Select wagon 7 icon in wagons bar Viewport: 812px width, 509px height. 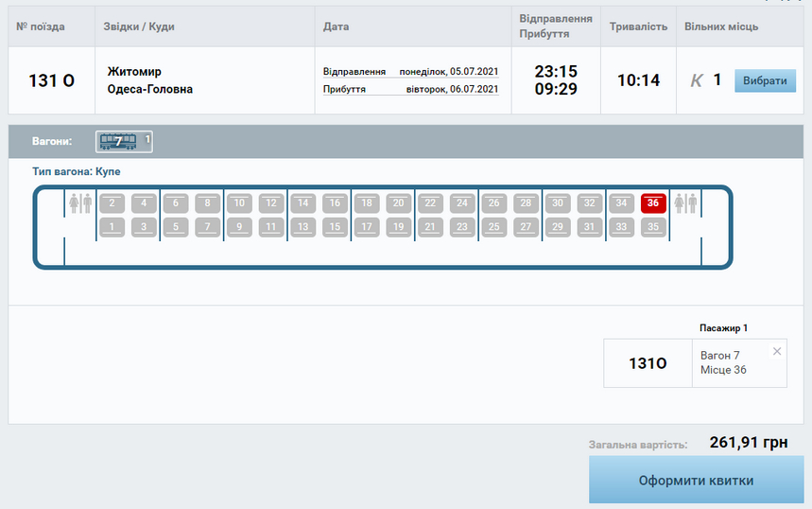tap(118, 142)
